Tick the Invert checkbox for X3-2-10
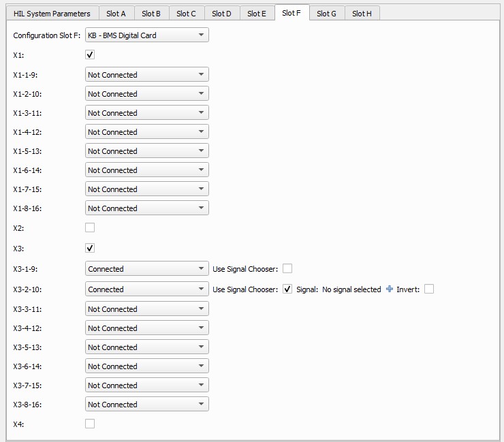This screenshot has width=504, height=442. pos(429,289)
